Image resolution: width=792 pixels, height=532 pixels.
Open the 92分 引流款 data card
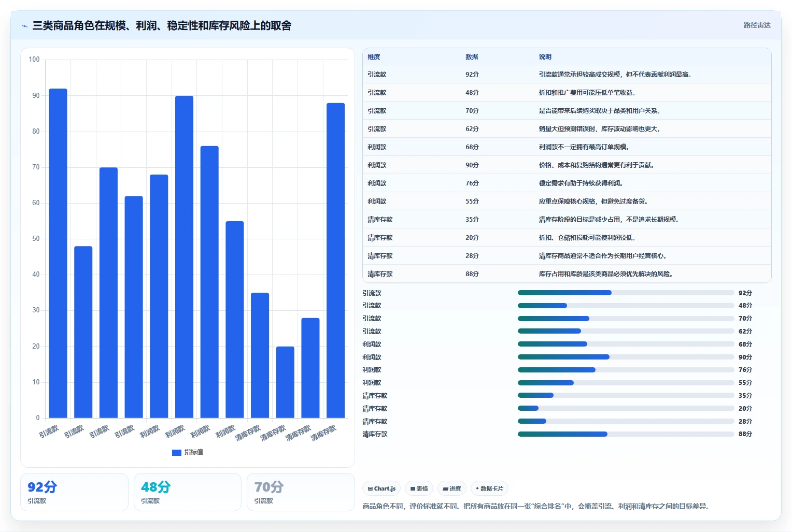point(74,492)
